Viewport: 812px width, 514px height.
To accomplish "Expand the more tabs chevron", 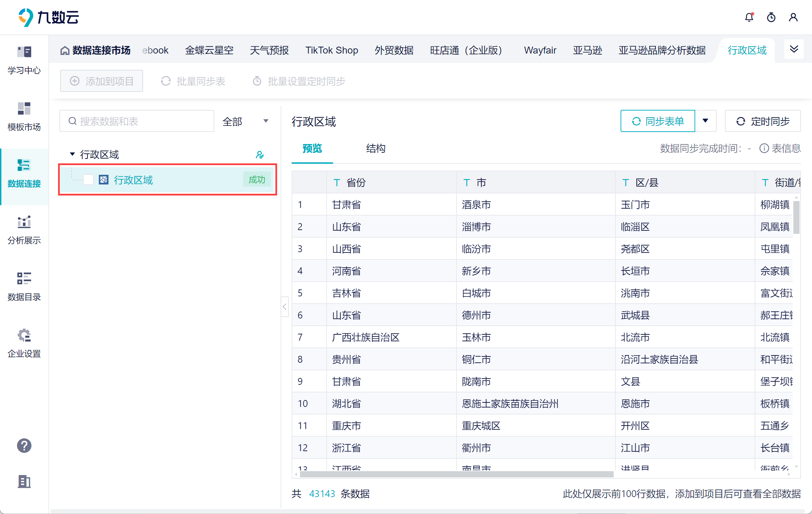I will pos(794,49).
